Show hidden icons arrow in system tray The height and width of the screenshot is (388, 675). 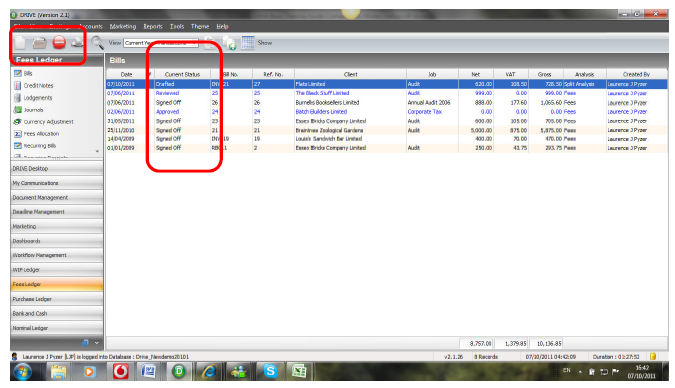[x=580, y=372]
